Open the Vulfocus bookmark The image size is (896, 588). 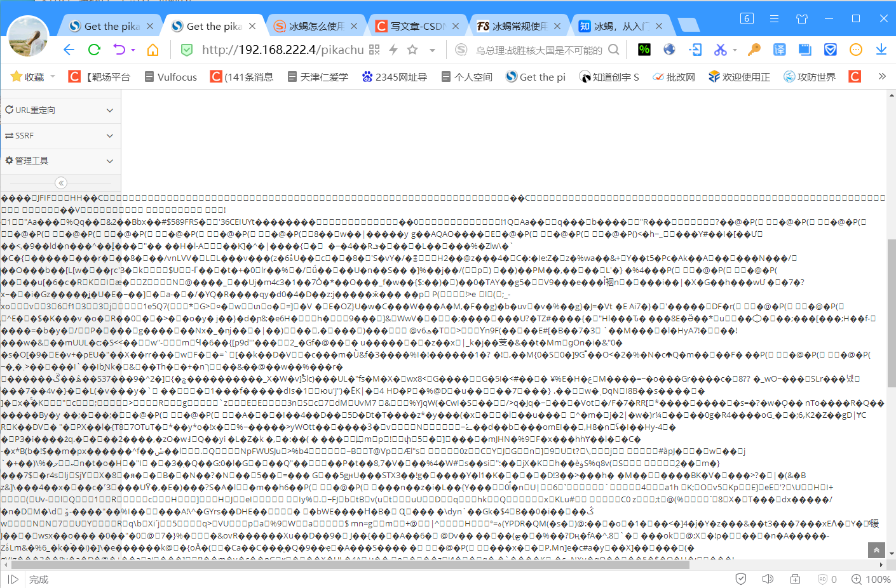point(170,76)
